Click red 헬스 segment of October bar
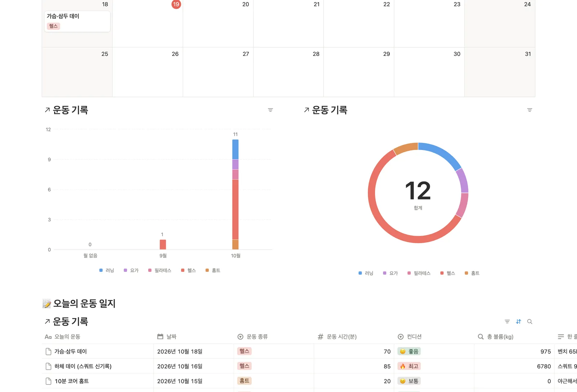 click(235, 210)
